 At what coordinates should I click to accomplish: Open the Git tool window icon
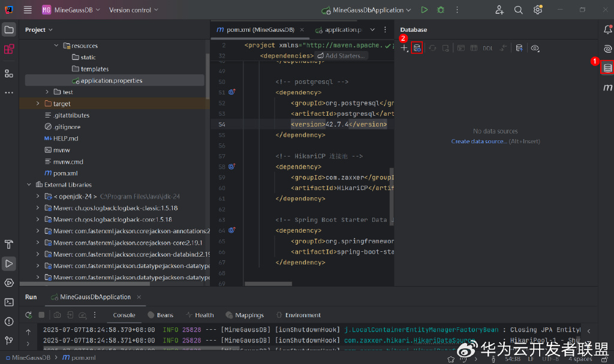click(9, 341)
